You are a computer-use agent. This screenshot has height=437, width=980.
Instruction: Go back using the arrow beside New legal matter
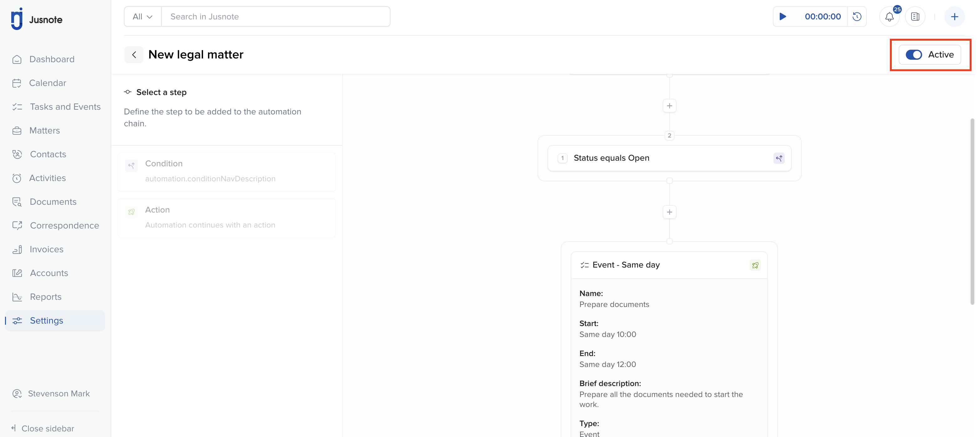(x=134, y=54)
